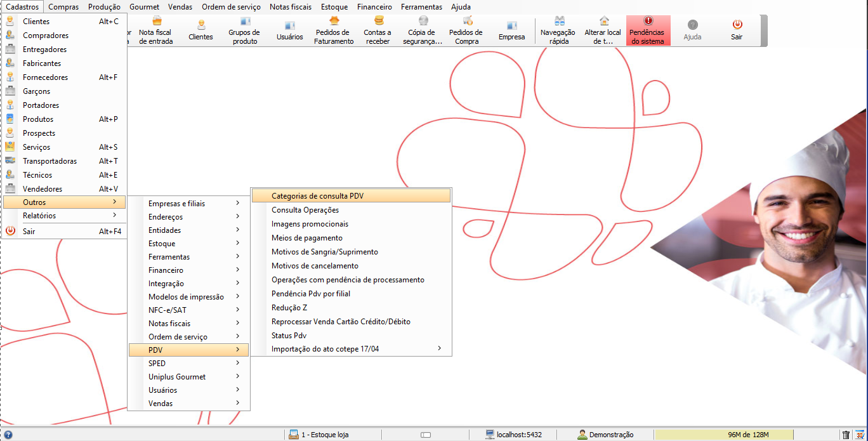Choose Portadores menu entry

click(65, 105)
